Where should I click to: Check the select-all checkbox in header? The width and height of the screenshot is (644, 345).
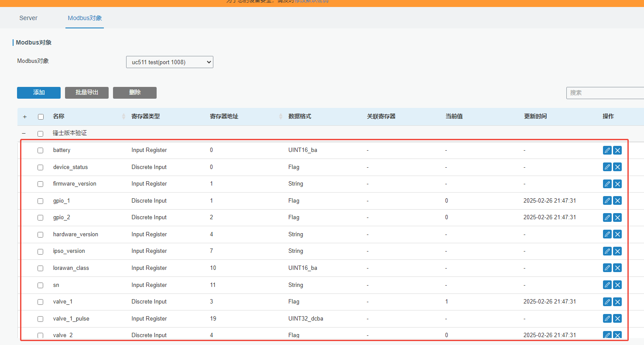tap(41, 117)
